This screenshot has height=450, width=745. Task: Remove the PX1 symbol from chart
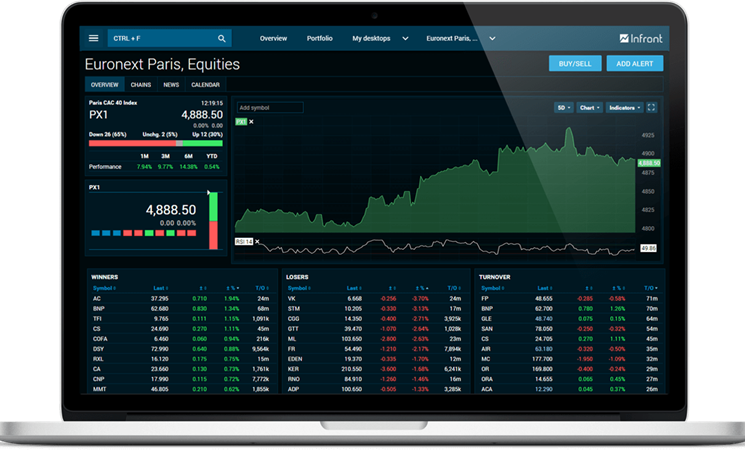coord(251,122)
